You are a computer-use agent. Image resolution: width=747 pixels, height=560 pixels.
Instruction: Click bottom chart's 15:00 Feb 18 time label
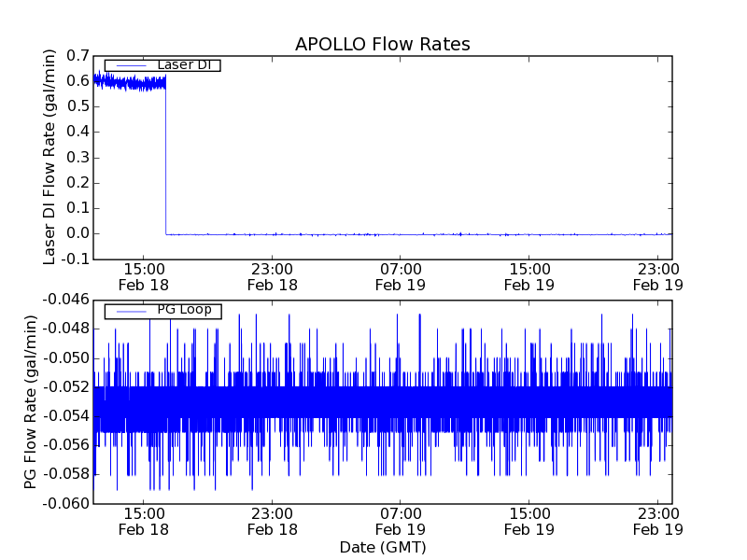point(144,522)
